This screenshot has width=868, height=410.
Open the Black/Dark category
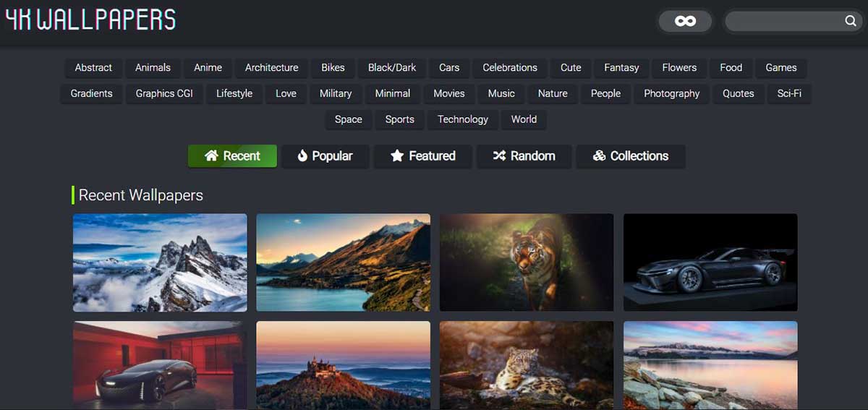[x=392, y=68]
